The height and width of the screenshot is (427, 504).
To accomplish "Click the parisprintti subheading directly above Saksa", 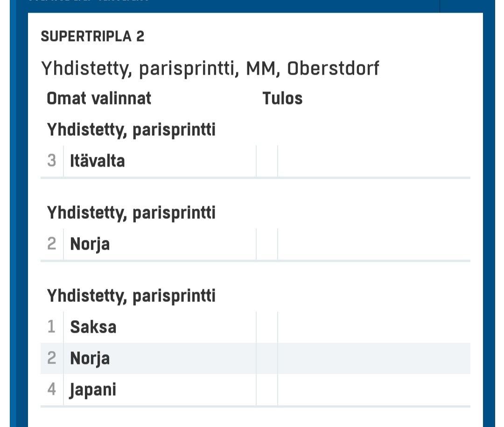I will click(131, 296).
